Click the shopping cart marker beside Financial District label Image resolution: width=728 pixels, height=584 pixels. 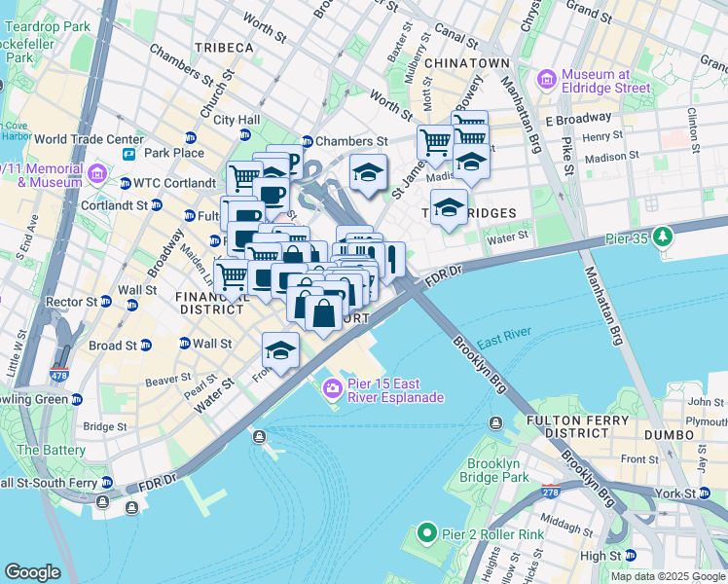tap(232, 277)
